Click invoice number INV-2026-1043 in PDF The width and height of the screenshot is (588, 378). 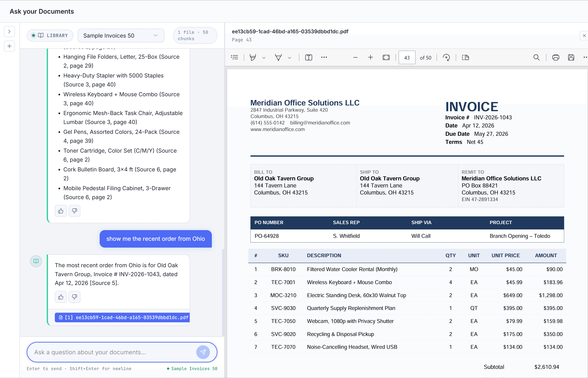click(493, 117)
